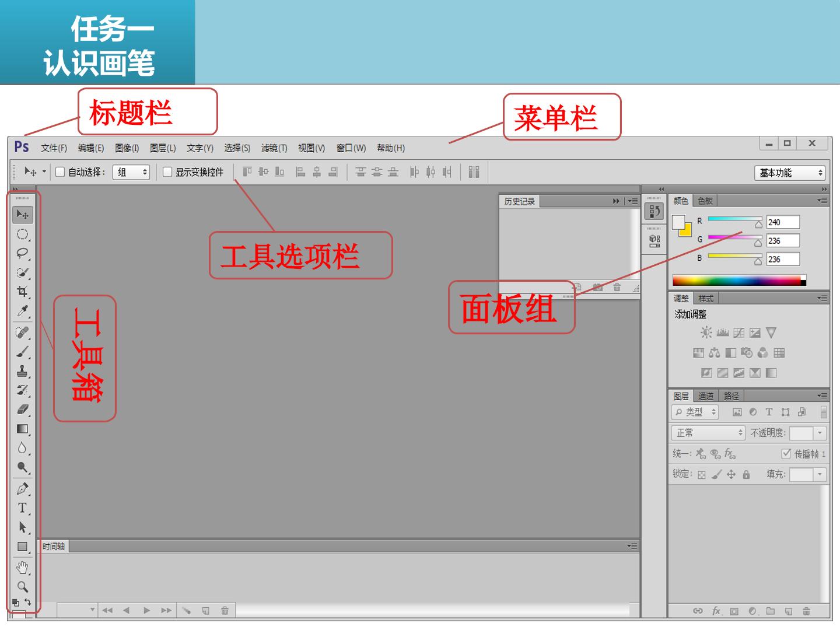This screenshot has height=630, width=840.
Task: Select the Brush tool
Action: point(22,352)
